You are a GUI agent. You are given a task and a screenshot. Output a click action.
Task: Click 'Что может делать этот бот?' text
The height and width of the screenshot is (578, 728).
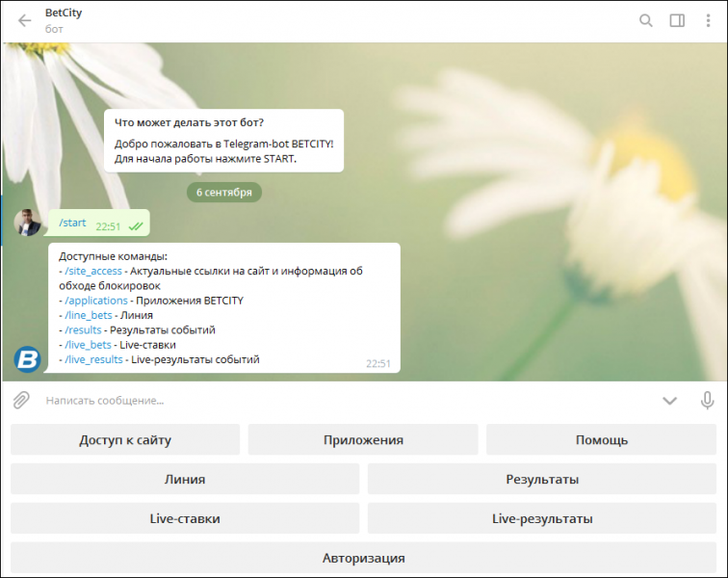pos(189,122)
